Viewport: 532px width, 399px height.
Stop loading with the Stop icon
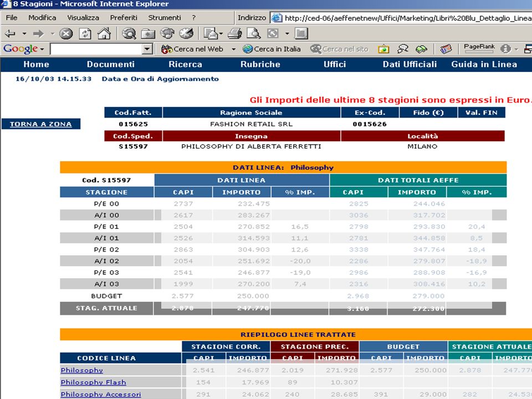(66, 34)
